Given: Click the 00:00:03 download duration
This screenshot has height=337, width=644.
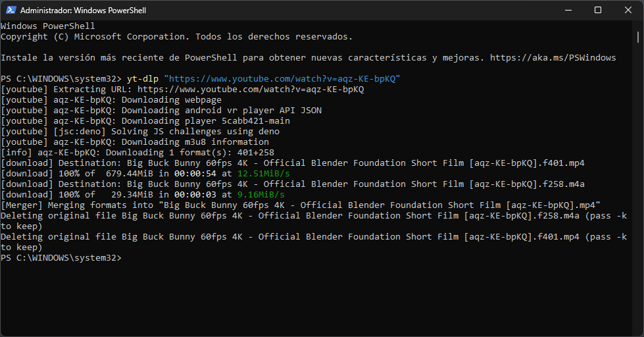Looking at the screenshot, I should pyautogui.click(x=195, y=194).
